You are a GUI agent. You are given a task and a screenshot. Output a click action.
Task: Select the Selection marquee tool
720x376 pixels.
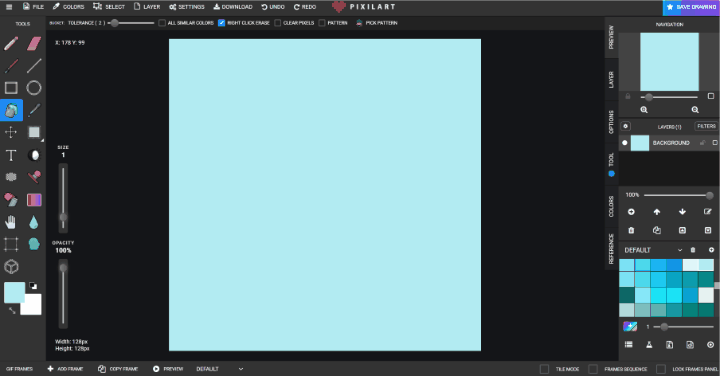click(x=34, y=132)
